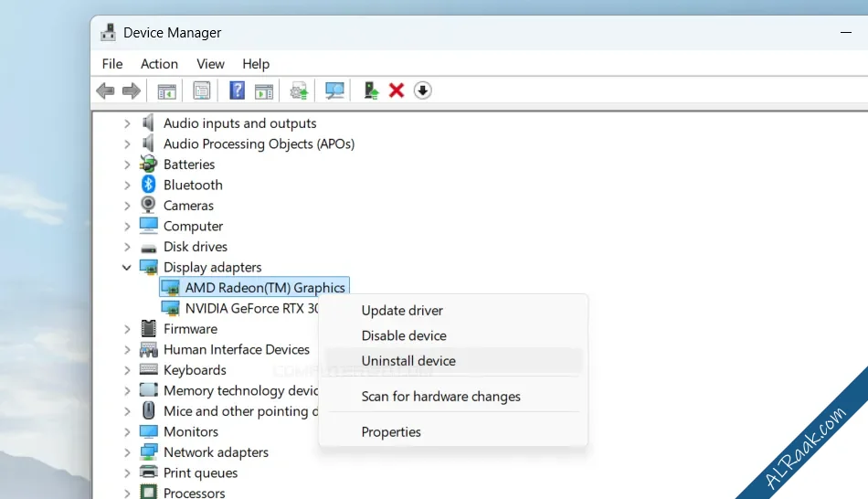Click the Disk drives icon
The width and height of the screenshot is (868, 499).
click(x=148, y=248)
